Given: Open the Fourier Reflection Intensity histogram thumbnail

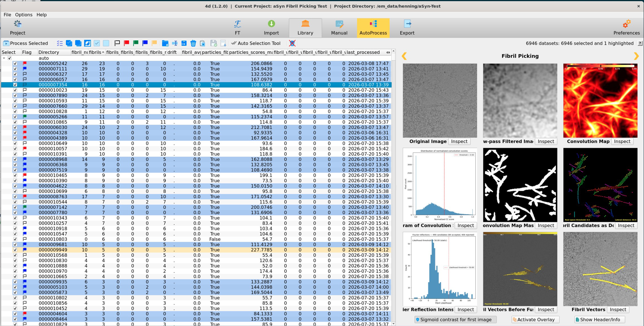Looking at the screenshot, I should (440, 269).
